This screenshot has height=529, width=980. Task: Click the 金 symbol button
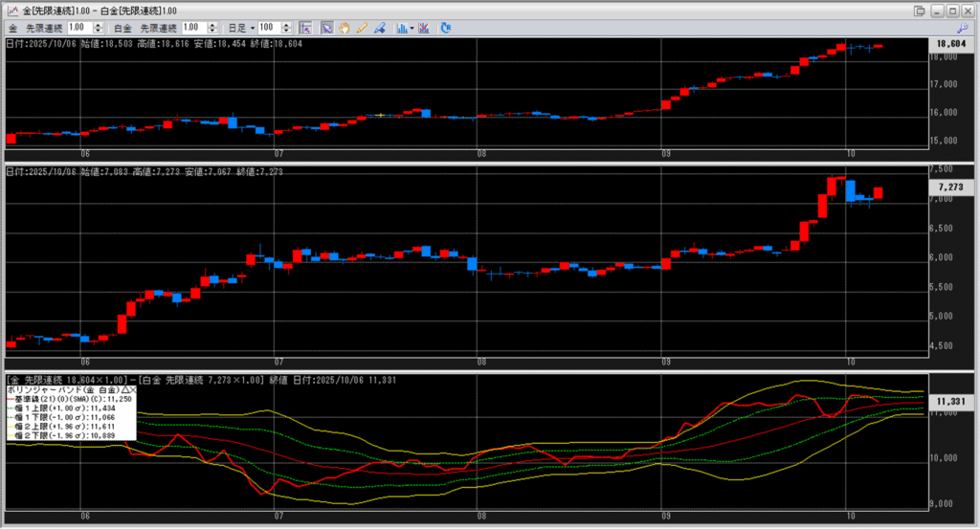13,28
